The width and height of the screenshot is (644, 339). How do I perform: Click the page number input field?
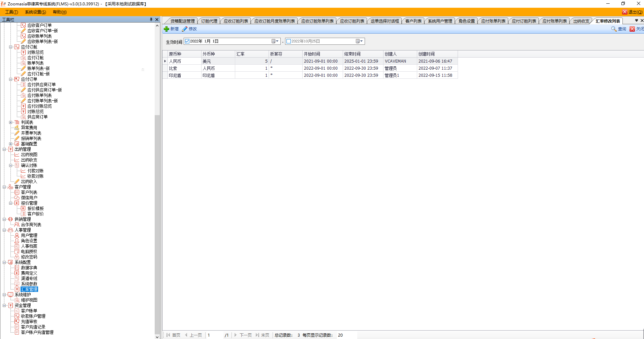tap(214, 335)
